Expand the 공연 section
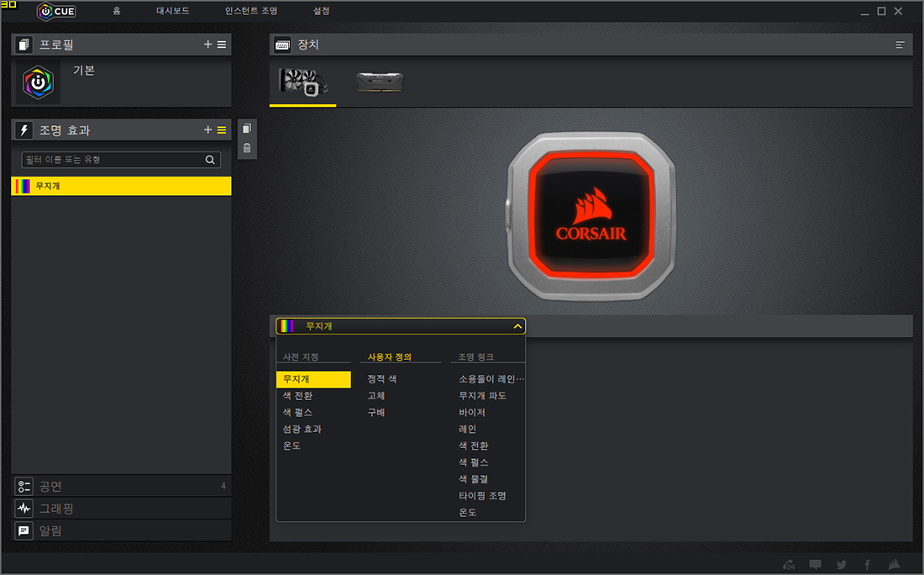This screenshot has height=575, width=924. click(121, 486)
